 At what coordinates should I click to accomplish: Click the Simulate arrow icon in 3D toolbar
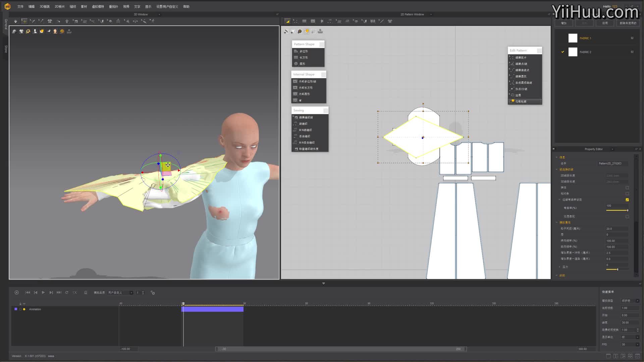click(x=15, y=21)
